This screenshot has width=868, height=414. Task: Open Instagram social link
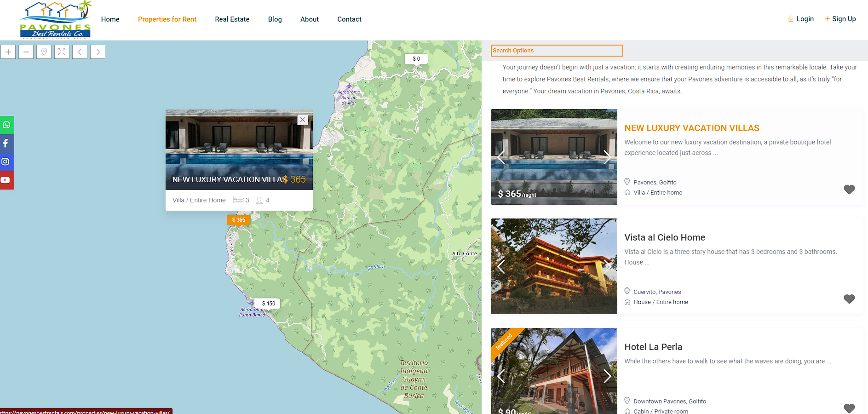[6, 162]
